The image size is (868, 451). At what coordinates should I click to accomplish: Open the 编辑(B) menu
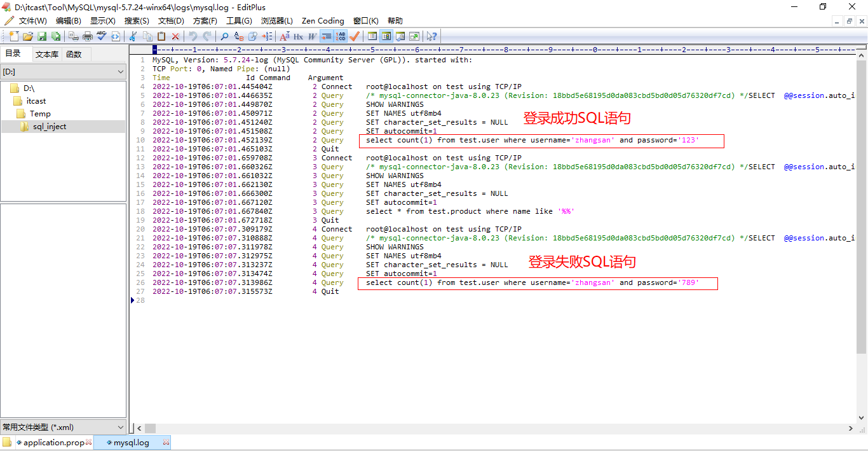69,21
